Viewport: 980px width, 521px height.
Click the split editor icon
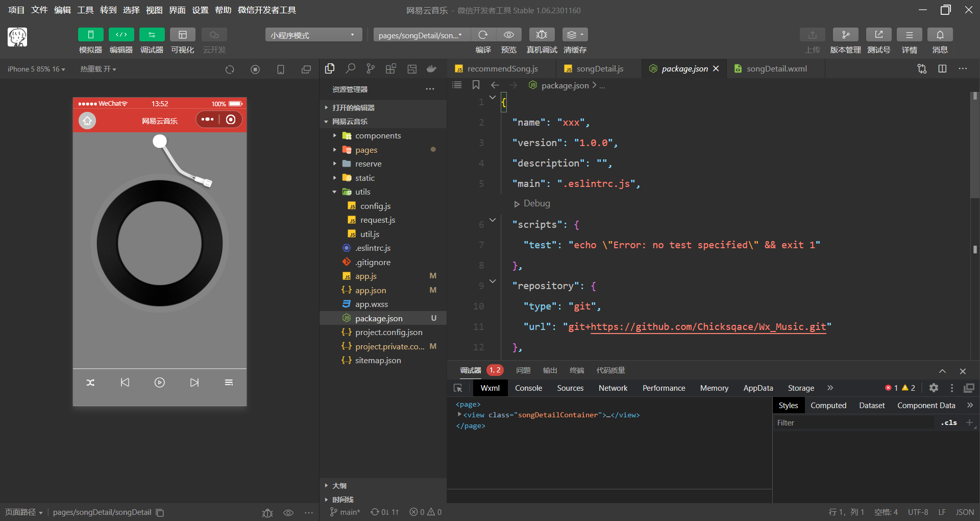(x=942, y=68)
